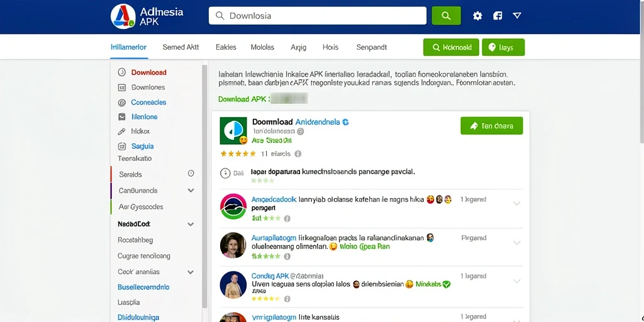Click the Condkg APK reviewer name
This screenshot has width=644, height=322.
tap(270, 276)
